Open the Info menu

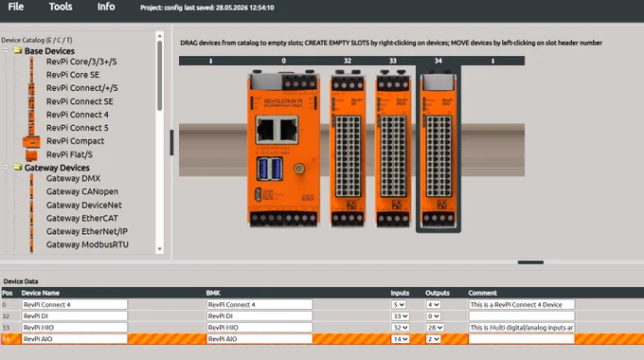pos(106,7)
